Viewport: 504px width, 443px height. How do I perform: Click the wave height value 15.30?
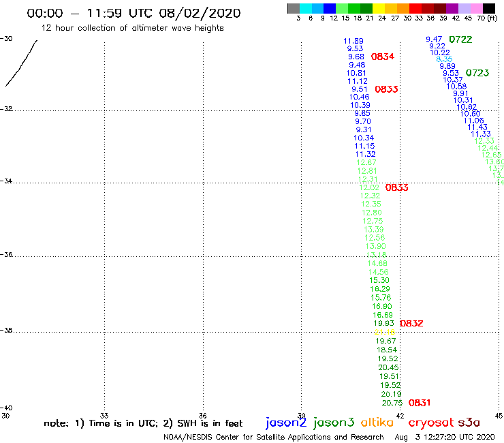[379, 280]
